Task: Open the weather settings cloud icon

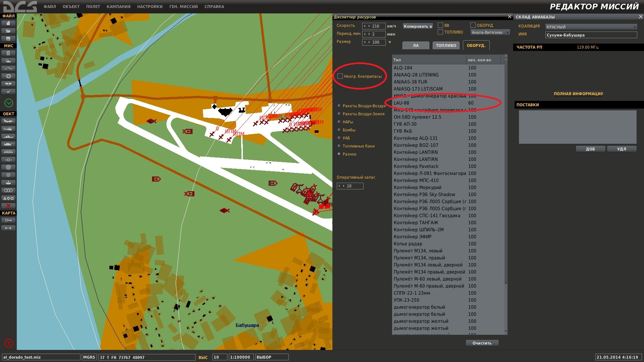Action: (8, 61)
